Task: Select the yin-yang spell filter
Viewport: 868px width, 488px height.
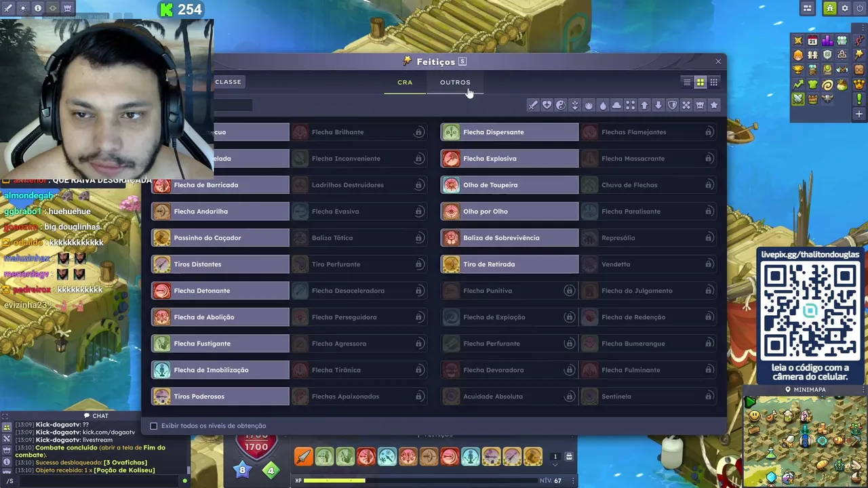Action: [561, 105]
